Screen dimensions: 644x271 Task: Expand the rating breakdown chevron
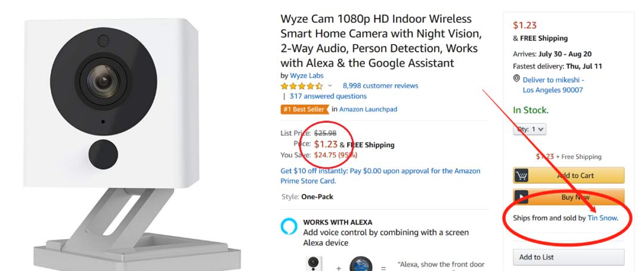click(330, 86)
